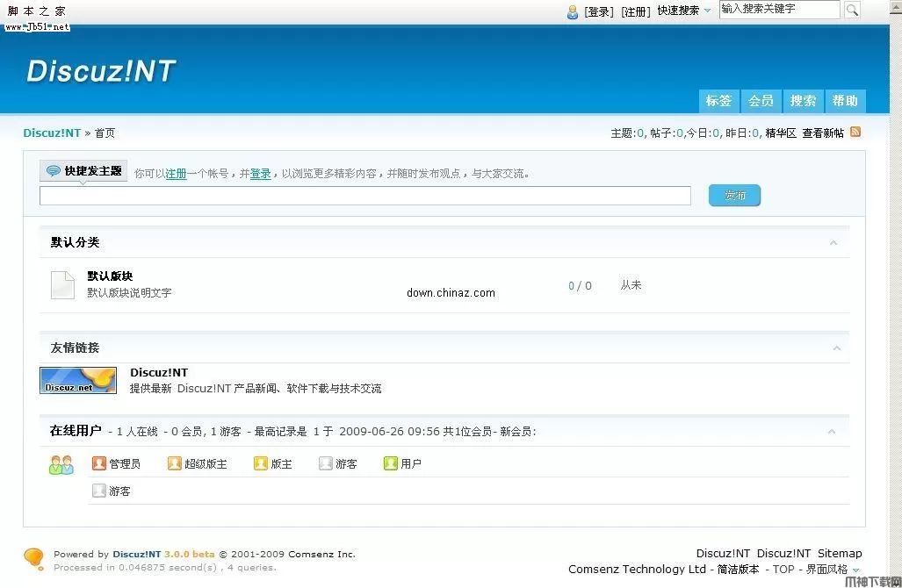This screenshot has width=902, height=588.
Task: Click the 超级版主 legend icon
Action: point(174,463)
